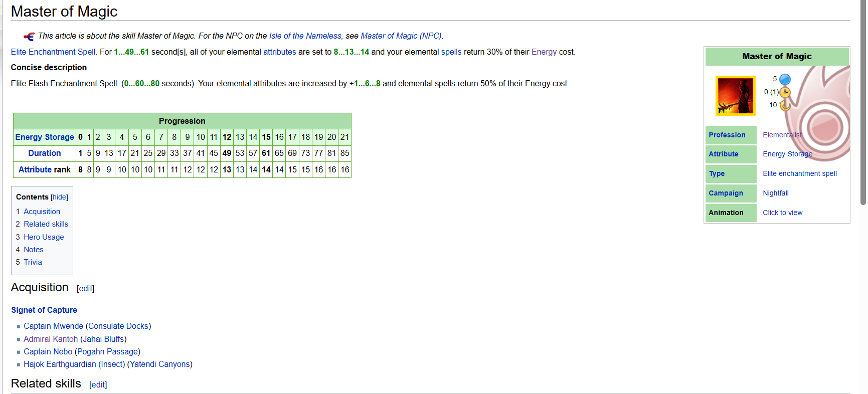868x394 pixels.
Task: Click the Master of Magic infobox title
Action: click(777, 57)
